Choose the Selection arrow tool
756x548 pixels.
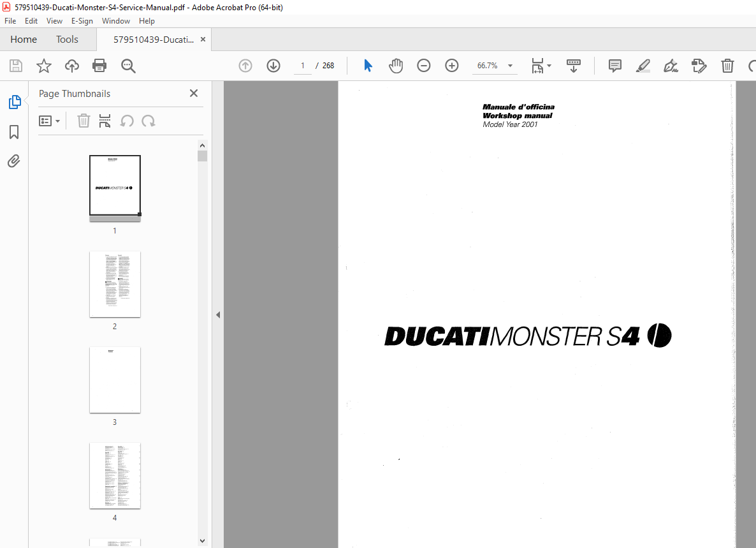click(368, 66)
